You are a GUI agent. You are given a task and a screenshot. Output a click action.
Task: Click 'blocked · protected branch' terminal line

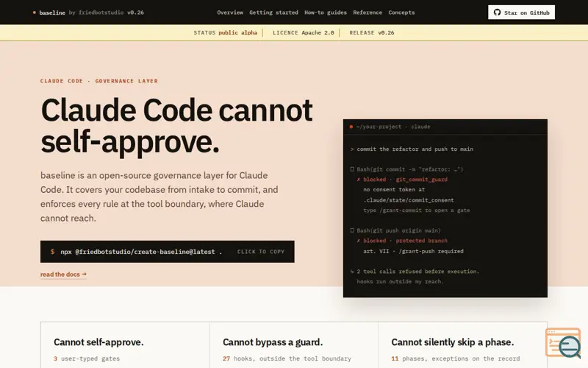[x=402, y=241]
